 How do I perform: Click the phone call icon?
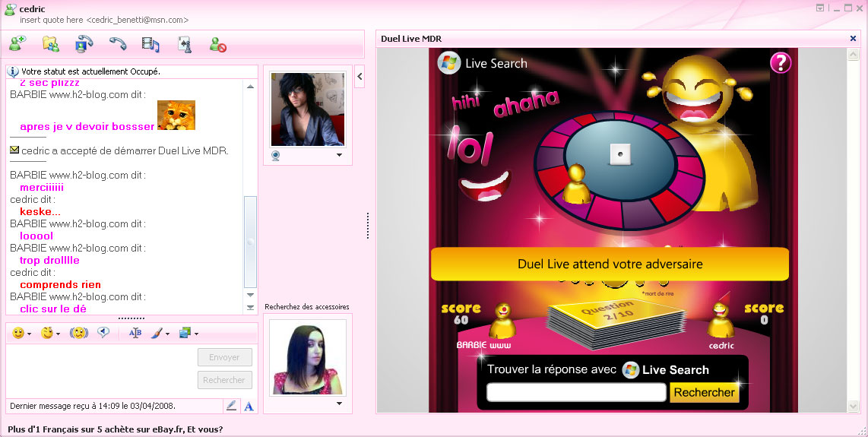117,44
